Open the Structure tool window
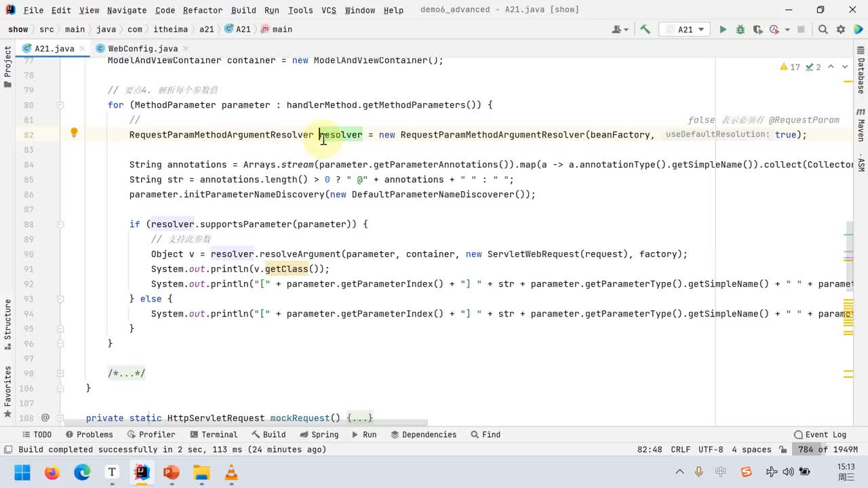Viewport: 868px width, 488px height. coord(7,325)
